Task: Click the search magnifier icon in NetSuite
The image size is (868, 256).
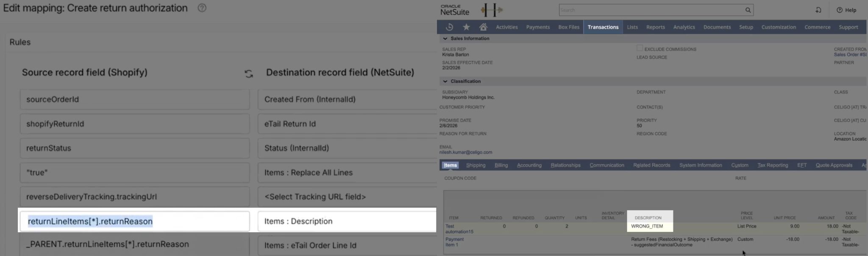Action: point(748,10)
